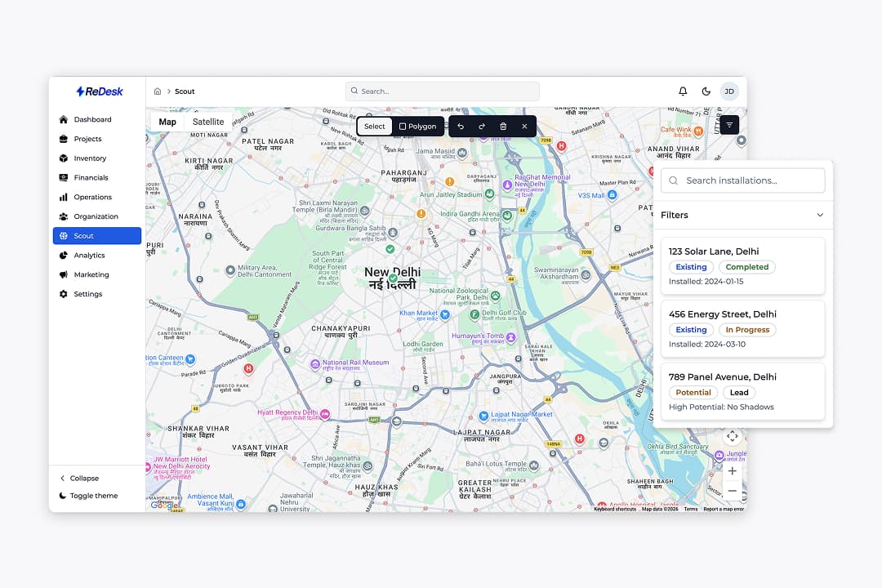Screen dimensions: 882x588
Task: Click the green check marker above New Delhi
Action: click(390, 249)
